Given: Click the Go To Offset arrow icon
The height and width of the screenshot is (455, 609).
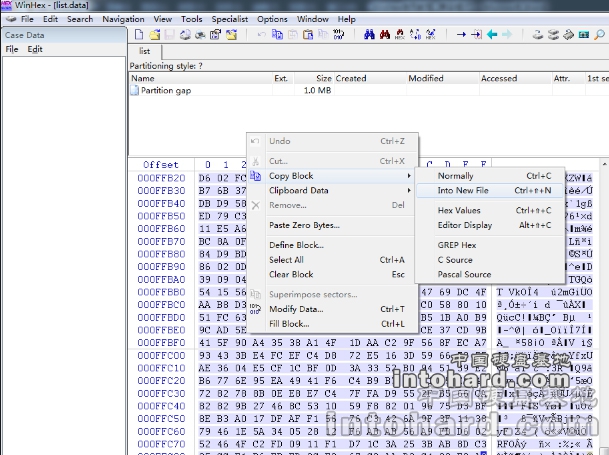Looking at the screenshot, I should point(461,35).
